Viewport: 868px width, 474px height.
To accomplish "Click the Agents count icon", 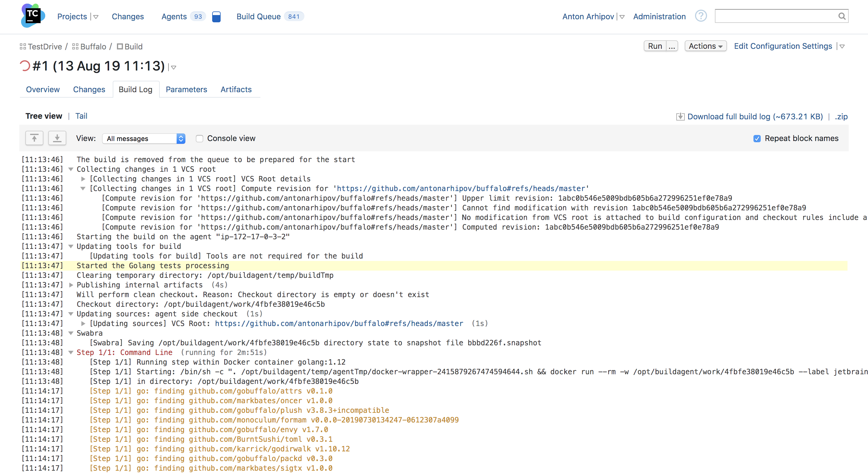I will coord(196,16).
